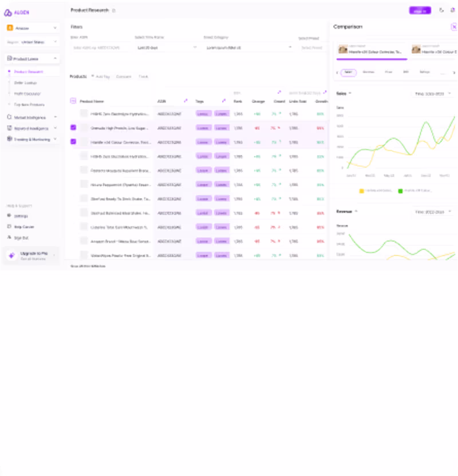458x476 pixels.
Task: Click the green legend swatch under Sales chart
Action: pos(400,191)
